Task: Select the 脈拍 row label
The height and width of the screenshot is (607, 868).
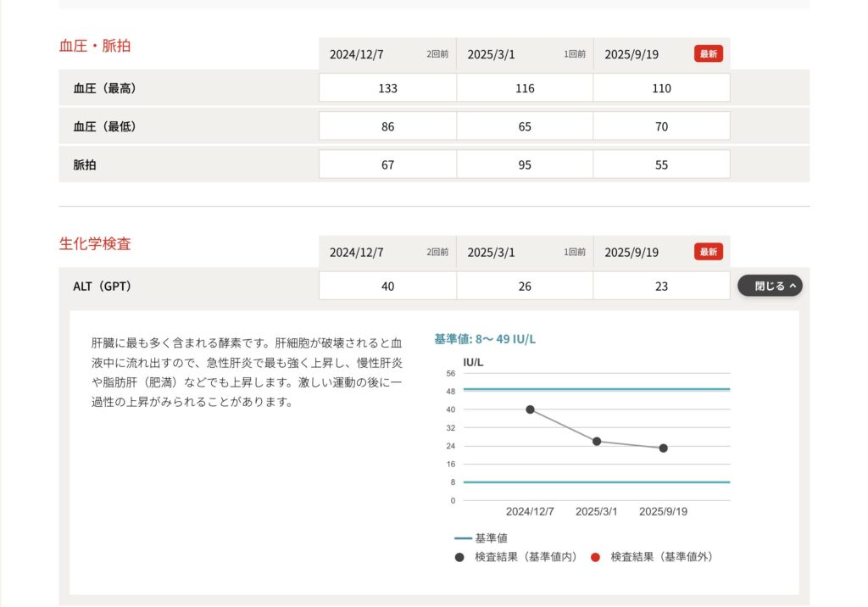Action: pos(85,164)
